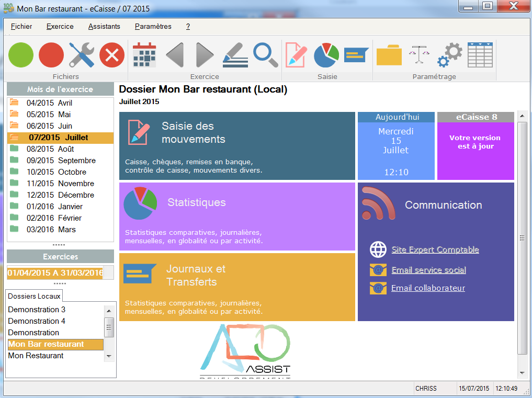Image resolution: width=532 pixels, height=398 pixels.
Task: Click dossiers list scrollbar up arrow
Action: (109, 311)
